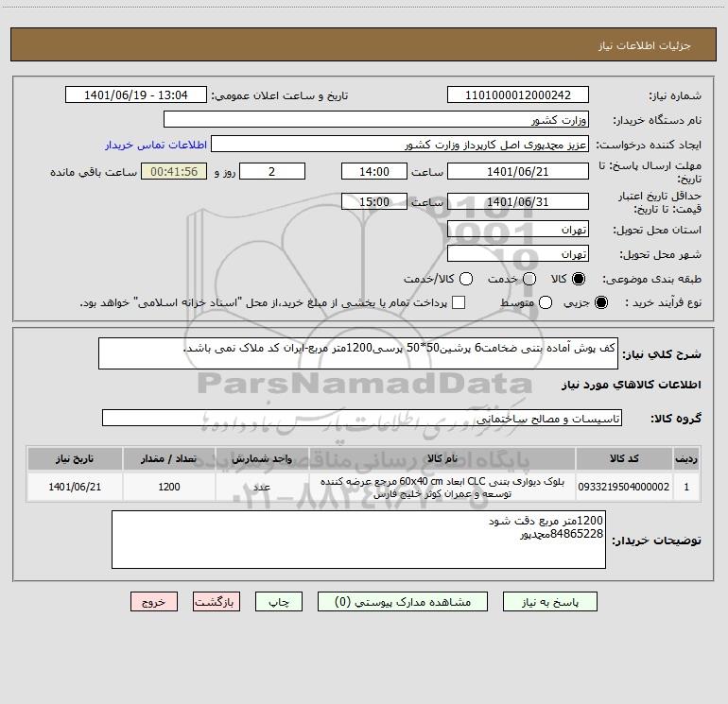Click the announcement date field 1401/06/19 - 13:04
Image resolution: width=728 pixels, height=704 pixels.
click(x=135, y=95)
